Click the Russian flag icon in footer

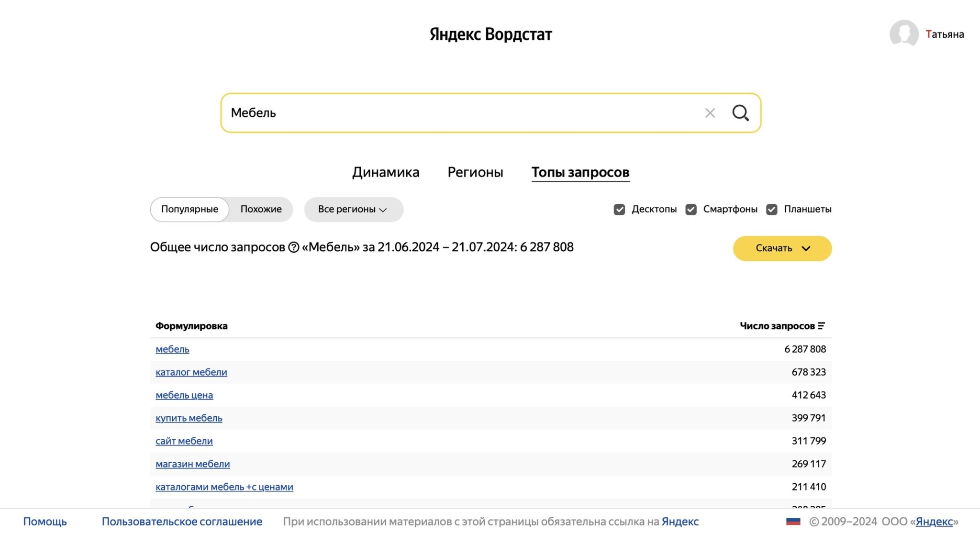793,521
